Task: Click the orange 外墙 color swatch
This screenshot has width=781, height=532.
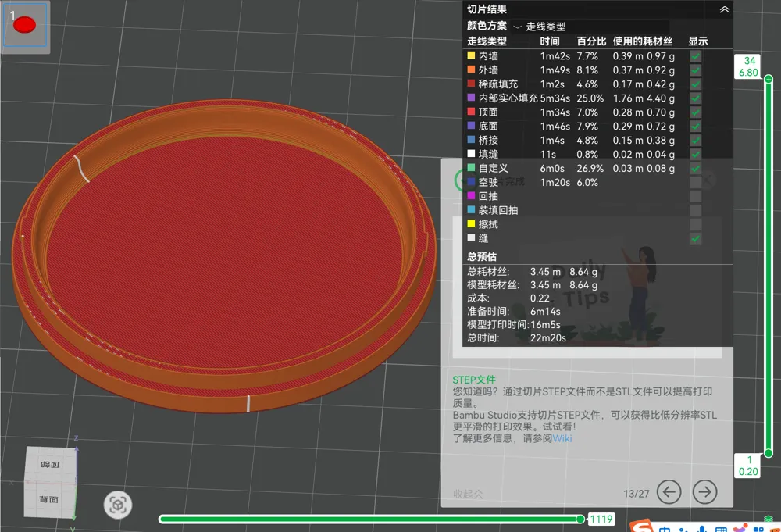Action: coord(471,70)
